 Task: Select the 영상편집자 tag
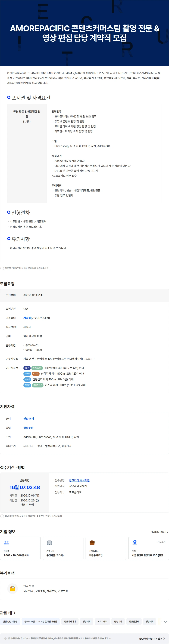(134, 621)
